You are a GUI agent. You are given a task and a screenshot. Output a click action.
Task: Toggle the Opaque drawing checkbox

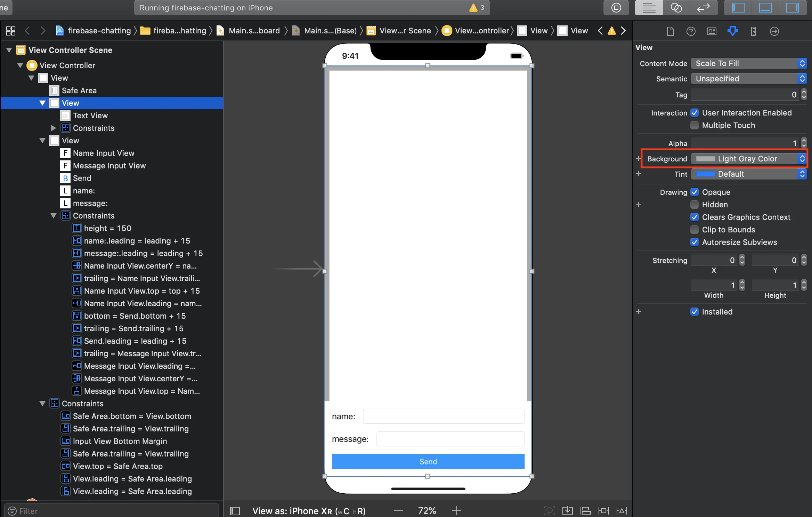[x=695, y=192]
